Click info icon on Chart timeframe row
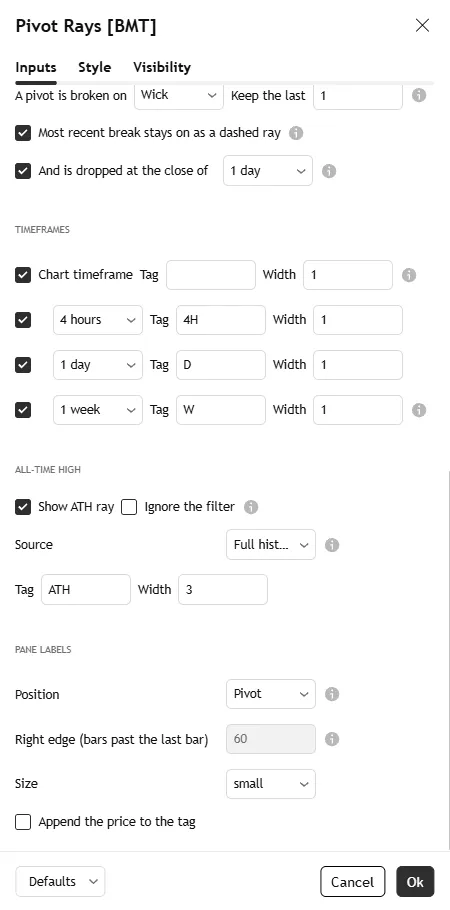This screenshot has height=910, width=450. coord(409,275)
